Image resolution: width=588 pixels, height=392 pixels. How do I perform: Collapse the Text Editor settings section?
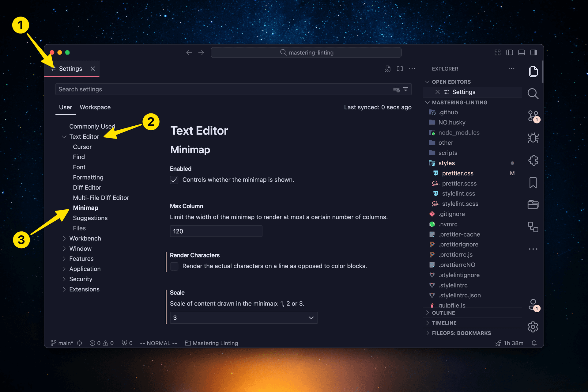64,137
